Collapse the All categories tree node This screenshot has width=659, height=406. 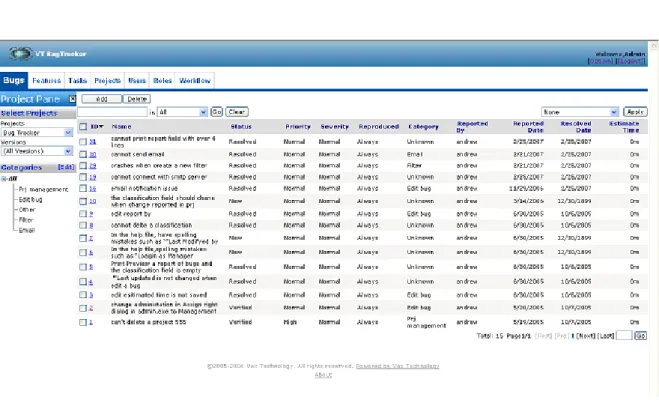point(4,179)
